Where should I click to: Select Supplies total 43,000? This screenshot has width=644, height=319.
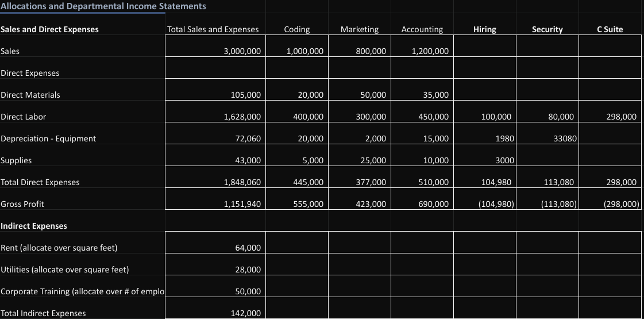pyautogui.click(x=215, y=155)
